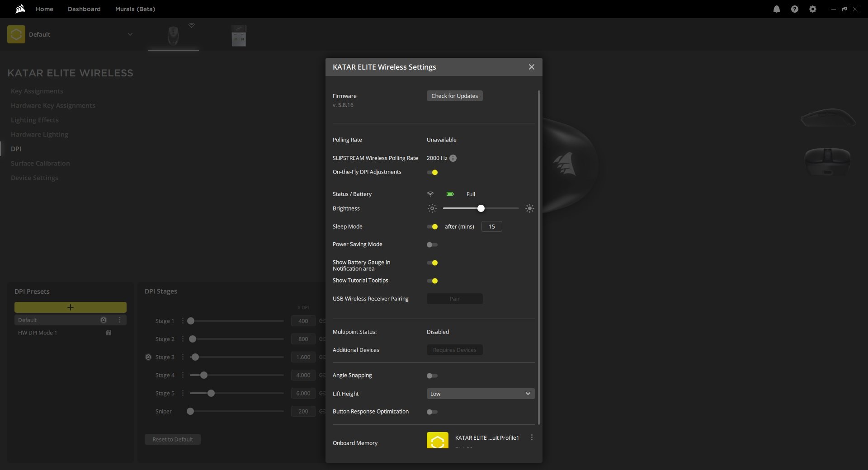This screenshot has height=470, width=868.
Task: Click the sleep mode minutes input field
Action: click(x=491, y=226)
